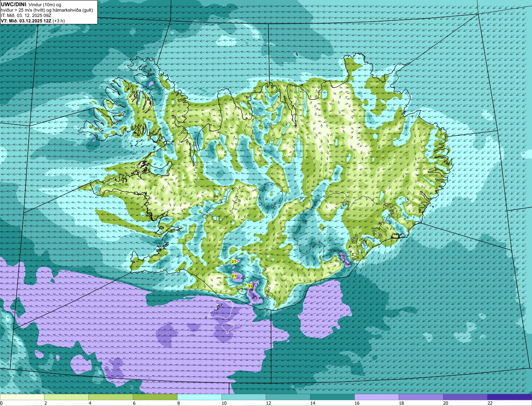Click the yellow gust label "31"

tap(250, 286)
